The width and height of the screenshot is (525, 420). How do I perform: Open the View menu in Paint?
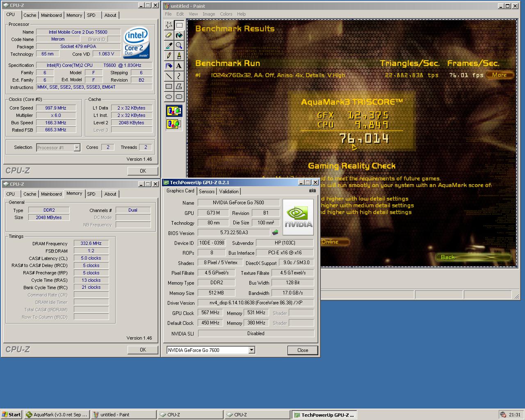tap(193, 14)
